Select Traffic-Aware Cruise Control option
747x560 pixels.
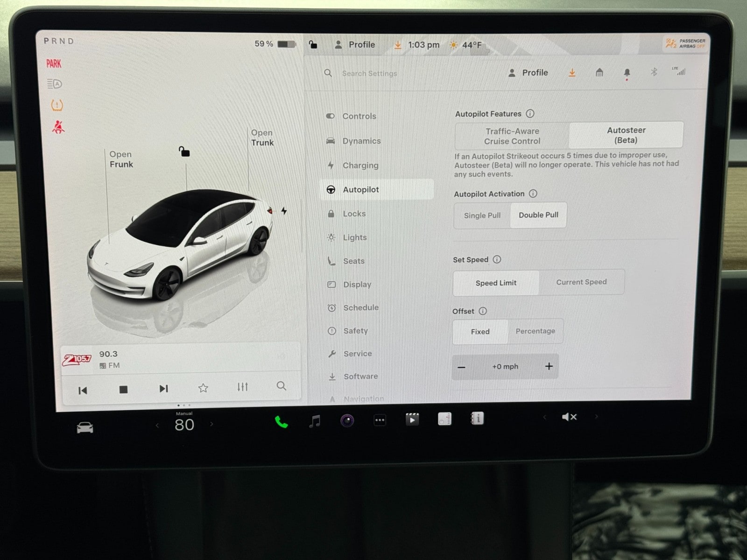point(512,136)
